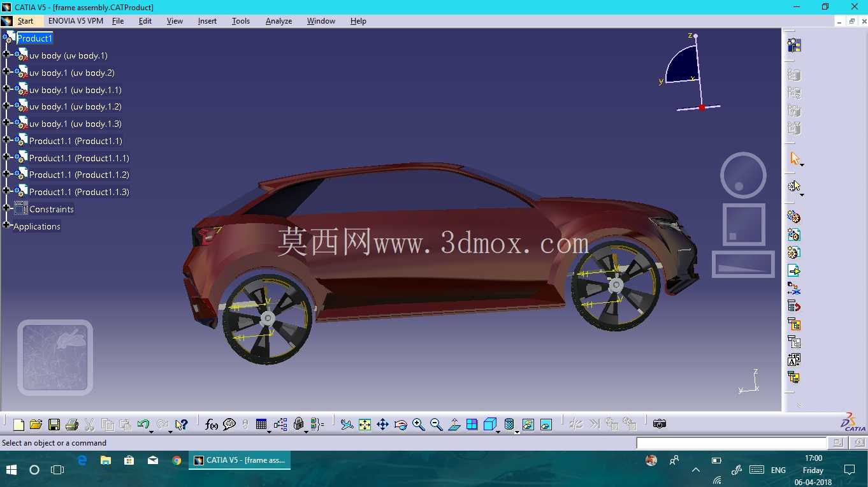Zoom Out of the model
868x487 pixels.
(437, 425)
